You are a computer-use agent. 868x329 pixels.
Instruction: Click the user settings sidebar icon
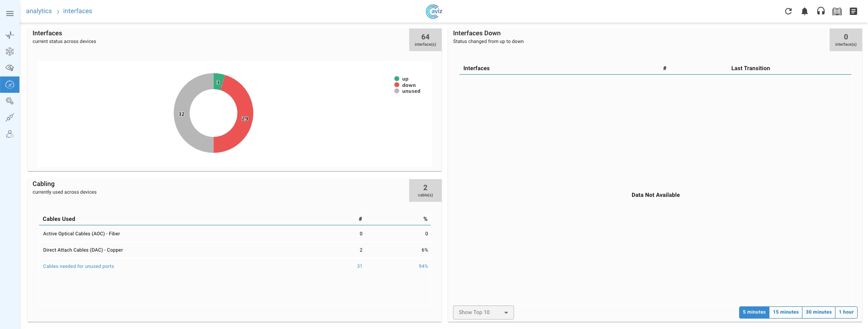click(x=9, y=134)
